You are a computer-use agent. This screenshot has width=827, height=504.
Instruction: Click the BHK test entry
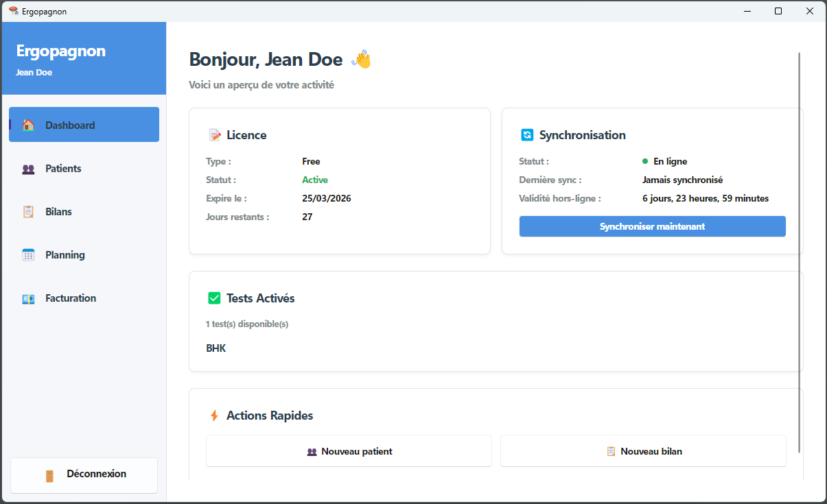[x=216, y=348]
